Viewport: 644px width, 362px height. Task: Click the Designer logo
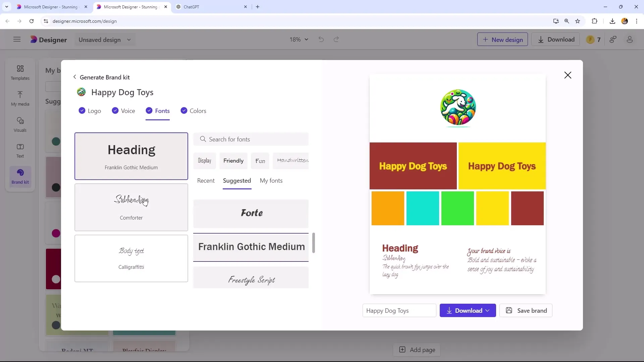coord(49,40)
